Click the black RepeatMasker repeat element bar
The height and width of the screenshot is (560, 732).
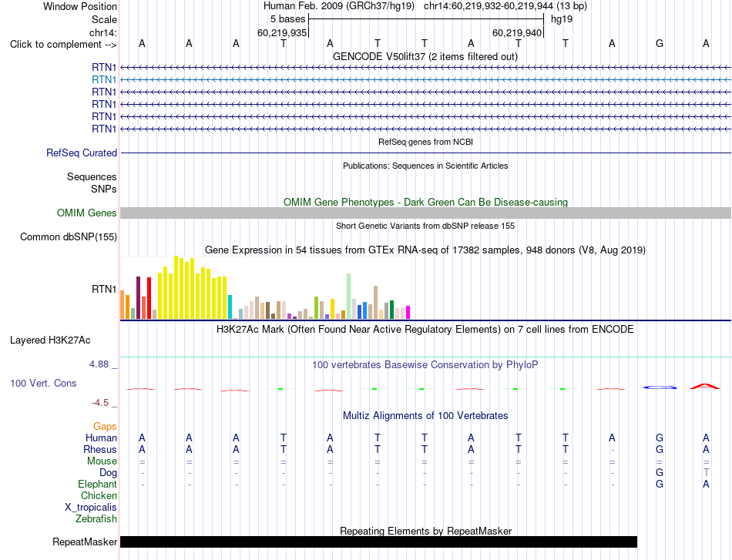(378, 542)
